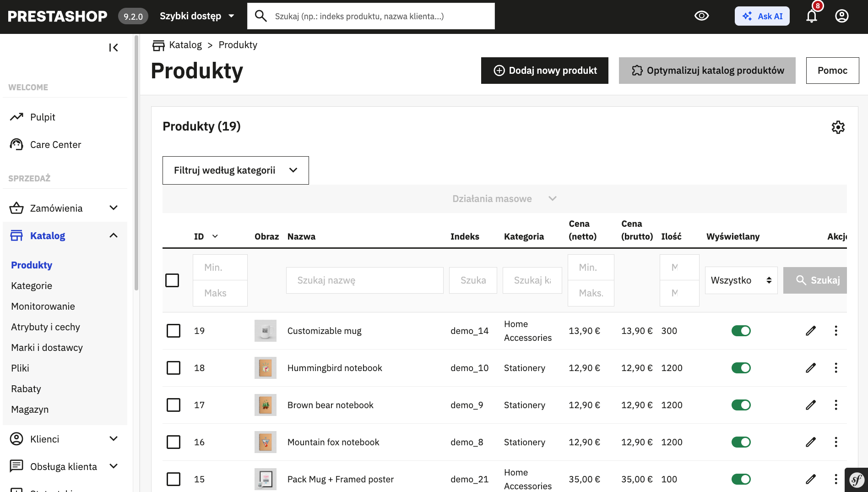Click Optymalizuj katalog produktów button
This screenshot has height=492, width=868.
pos(707,71)
